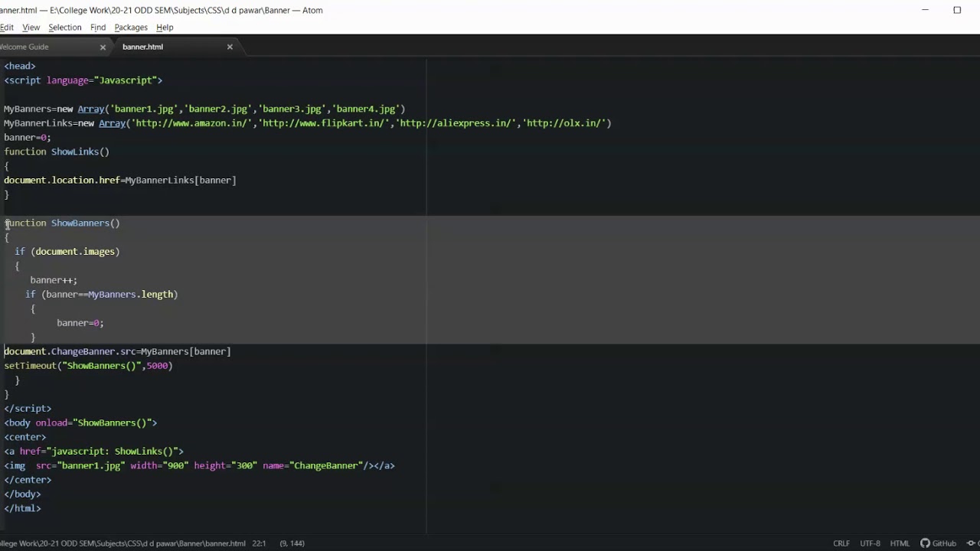Screen dimensions: 980x551
Task: Click the width="900" attribute
Action: point(159,465)
